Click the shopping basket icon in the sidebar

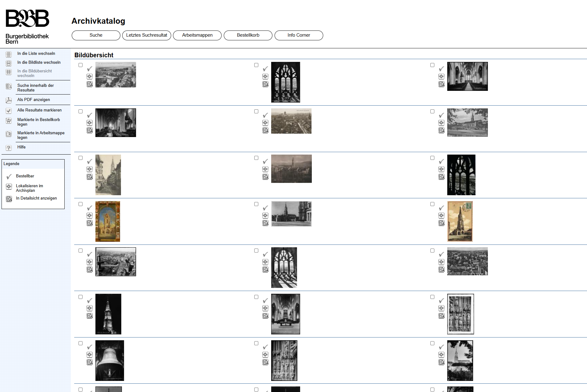(9, 121)
